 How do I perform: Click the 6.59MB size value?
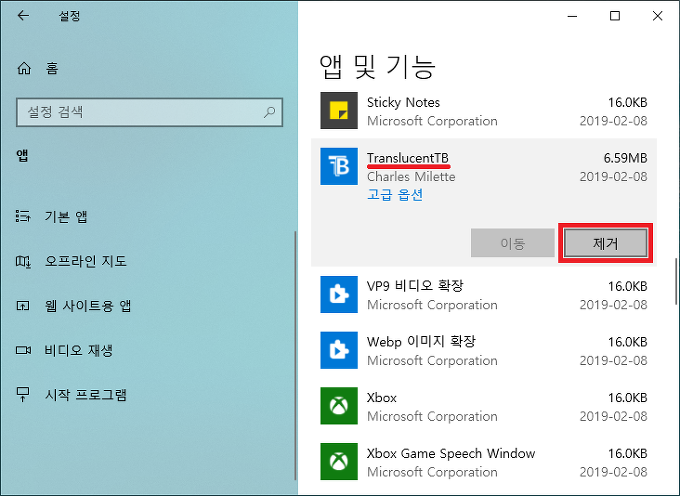pyautogui.click(x=625, y=158)
